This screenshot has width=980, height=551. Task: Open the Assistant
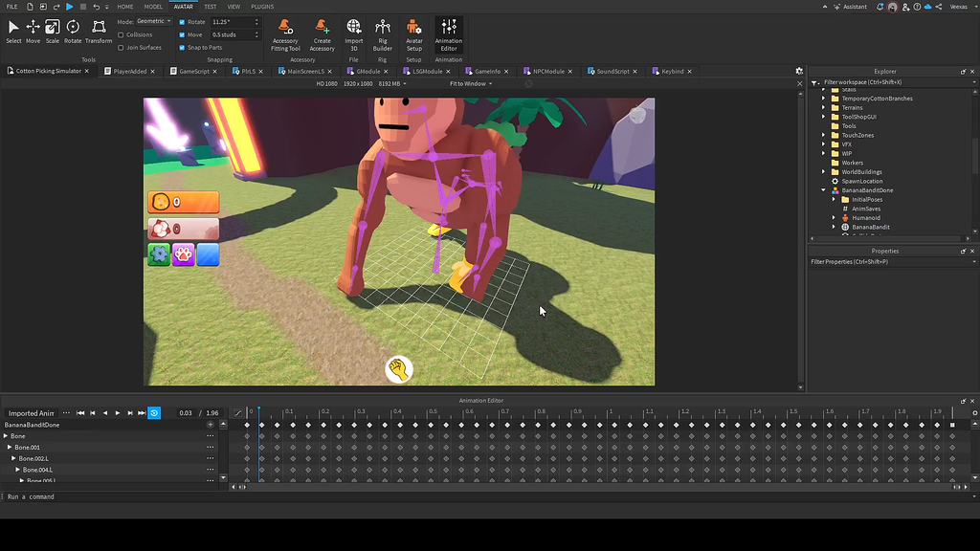coord(853,7)
